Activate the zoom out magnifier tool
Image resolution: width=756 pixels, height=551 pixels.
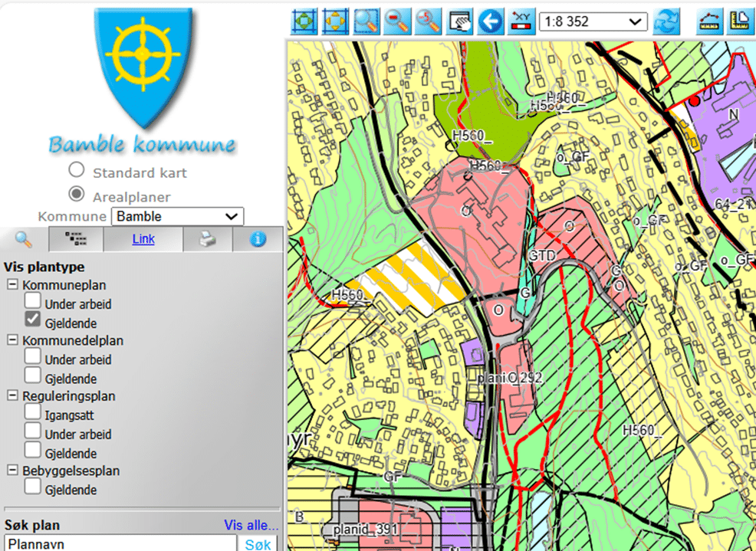(398, 21)
